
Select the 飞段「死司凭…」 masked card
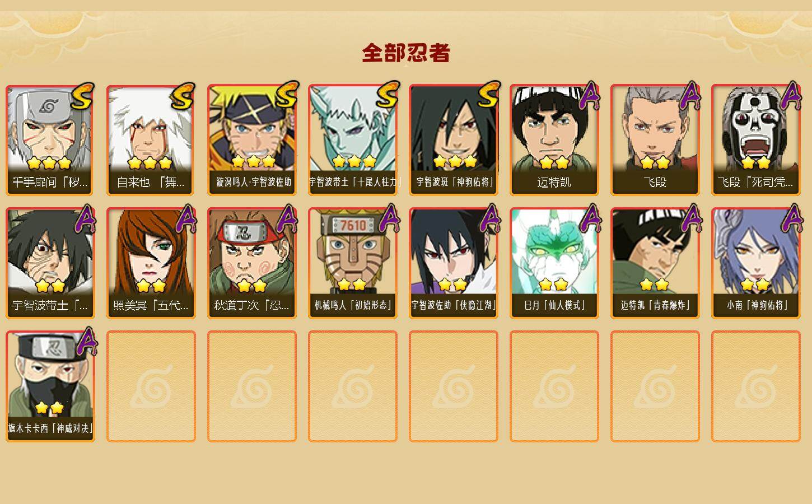coord(756,140)
